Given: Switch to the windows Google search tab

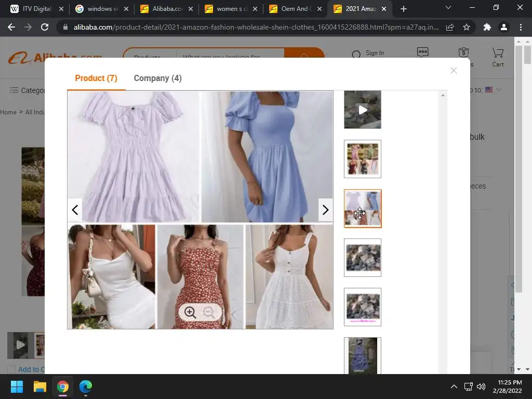Looking at the screenshot, I should click(98, 9).
